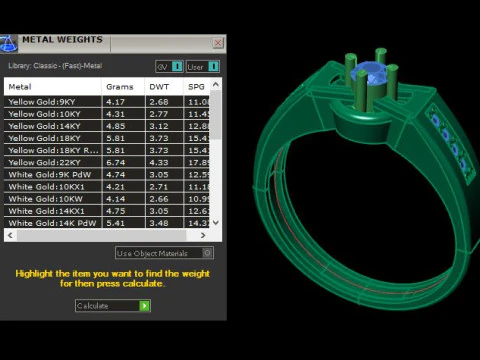Click the horizontal scroll right arrow
Viewport: 480px width, 360px height.
[x=203, y=235]
